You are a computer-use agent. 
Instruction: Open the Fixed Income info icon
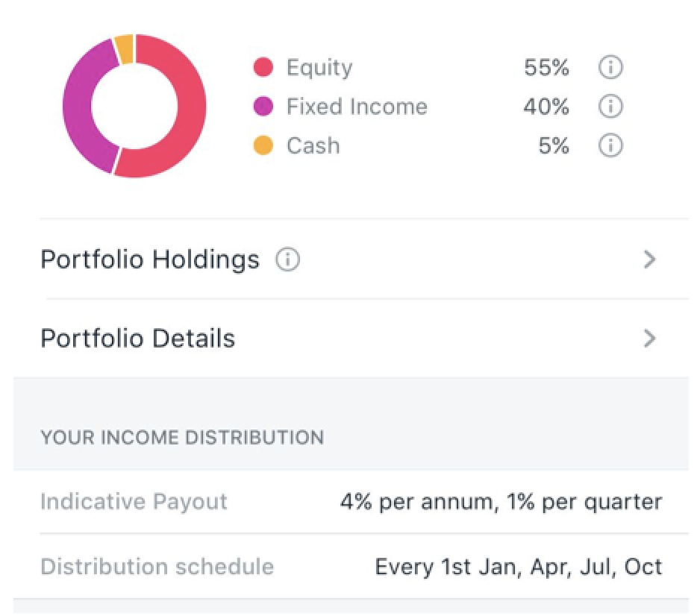pyautogui.click(x=610, y=107)
